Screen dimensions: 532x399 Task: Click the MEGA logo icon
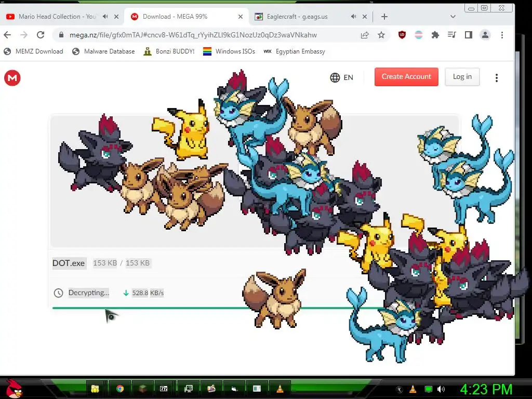(12, 78)
